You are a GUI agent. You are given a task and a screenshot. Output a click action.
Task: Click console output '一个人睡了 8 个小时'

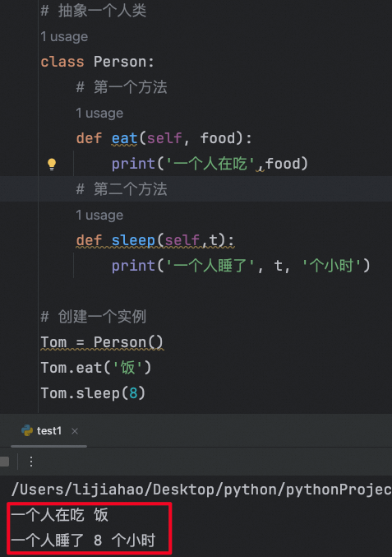tap(83, 541)
